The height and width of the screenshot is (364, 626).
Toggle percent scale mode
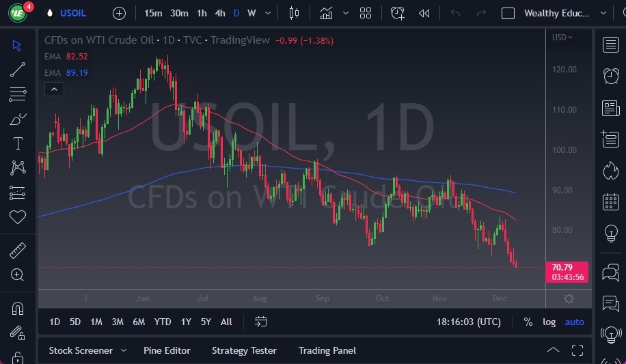click(528, 322)
